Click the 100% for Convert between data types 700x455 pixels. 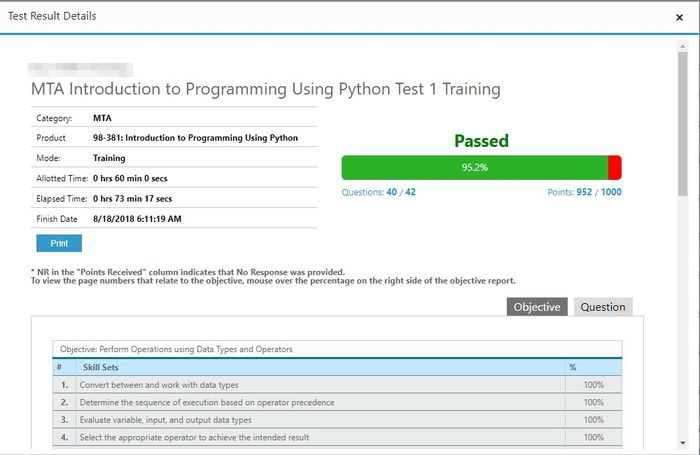pyautogui.click(x=593, y=385)
